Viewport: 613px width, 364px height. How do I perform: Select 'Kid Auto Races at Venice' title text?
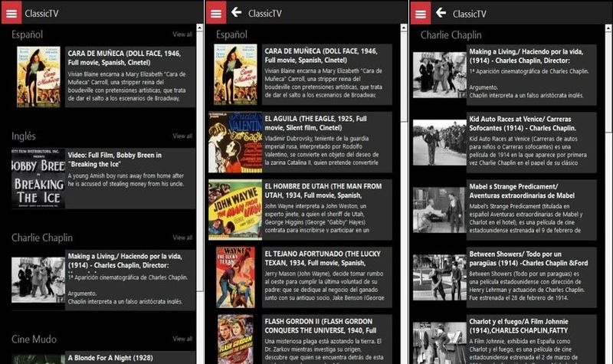coord(523,123)
